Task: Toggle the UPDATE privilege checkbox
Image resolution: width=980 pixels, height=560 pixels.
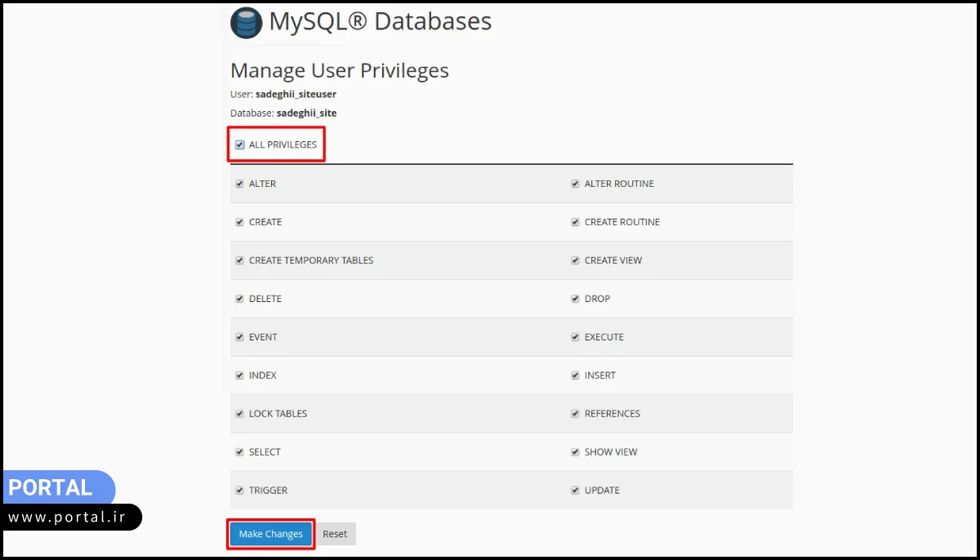Action: (576, 491)
